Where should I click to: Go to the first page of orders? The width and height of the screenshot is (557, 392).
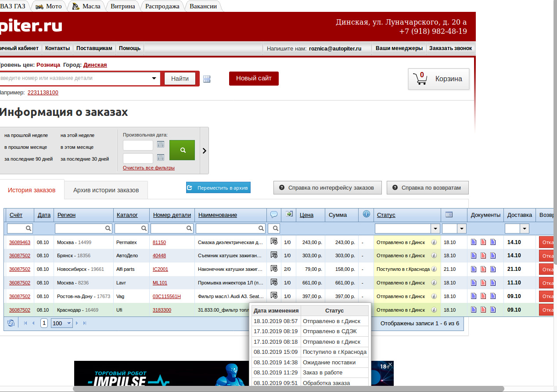click(x=25, y=323)
